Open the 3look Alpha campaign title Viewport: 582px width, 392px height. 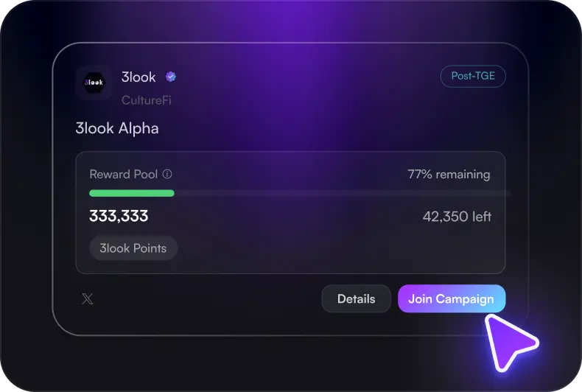[117, 128]
